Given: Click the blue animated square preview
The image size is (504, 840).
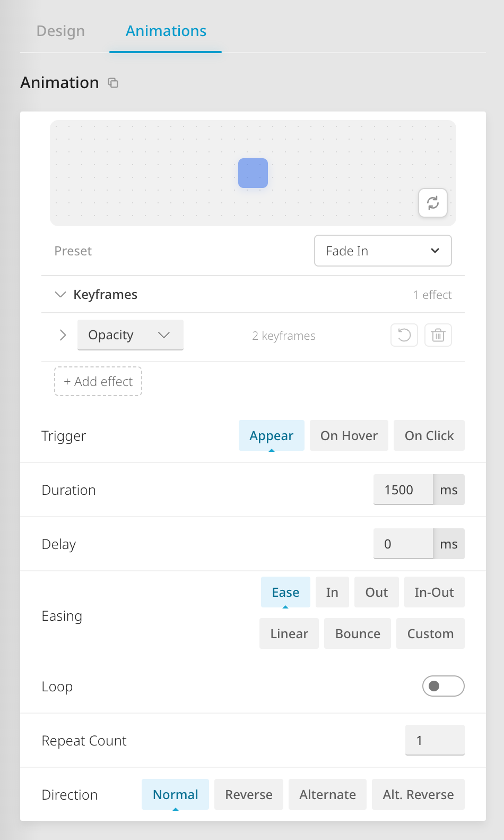Looking at the screenshot, I should 253,173.
